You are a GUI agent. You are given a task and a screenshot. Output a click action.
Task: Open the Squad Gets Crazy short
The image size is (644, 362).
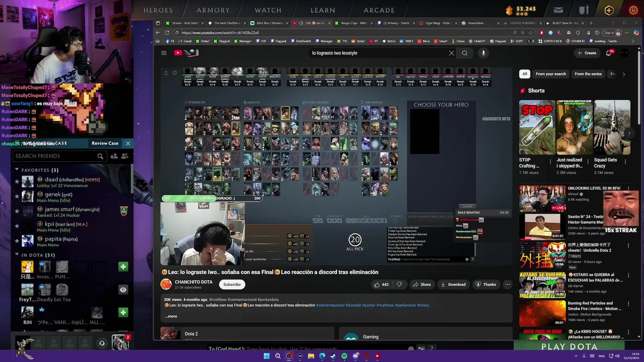coord(612,127)
